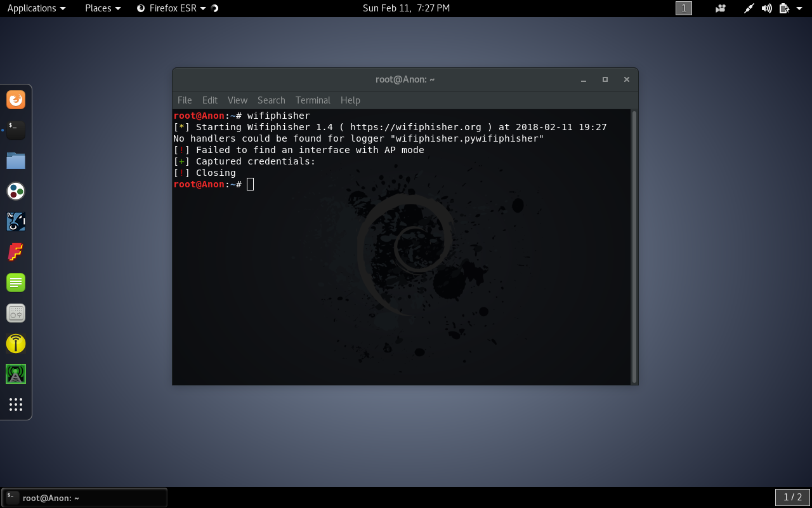Open the Search menu in the terminal

click(271, 100)
